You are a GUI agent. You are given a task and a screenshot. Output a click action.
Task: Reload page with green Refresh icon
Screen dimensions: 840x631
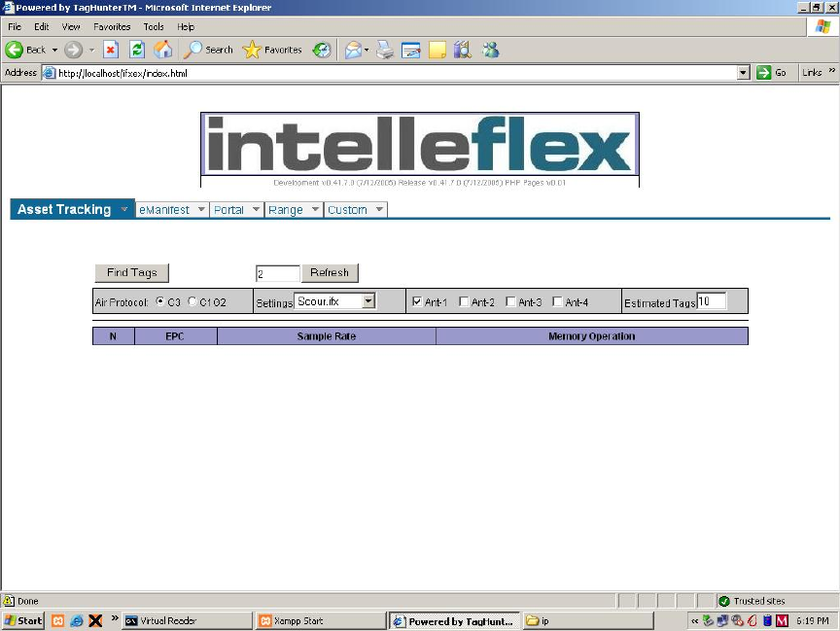[x=137, y=50]
